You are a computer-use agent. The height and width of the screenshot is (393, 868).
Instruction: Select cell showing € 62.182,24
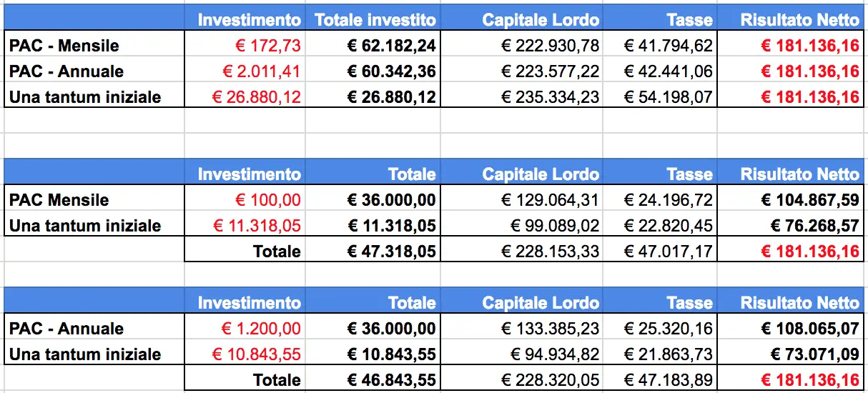pyautogui.click(x=373, y=46)
